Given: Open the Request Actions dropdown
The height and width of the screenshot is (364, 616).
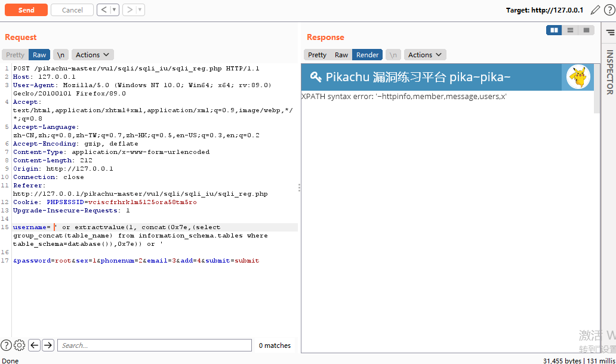Looking at the screenshot, I should click(x=93, y=55).
